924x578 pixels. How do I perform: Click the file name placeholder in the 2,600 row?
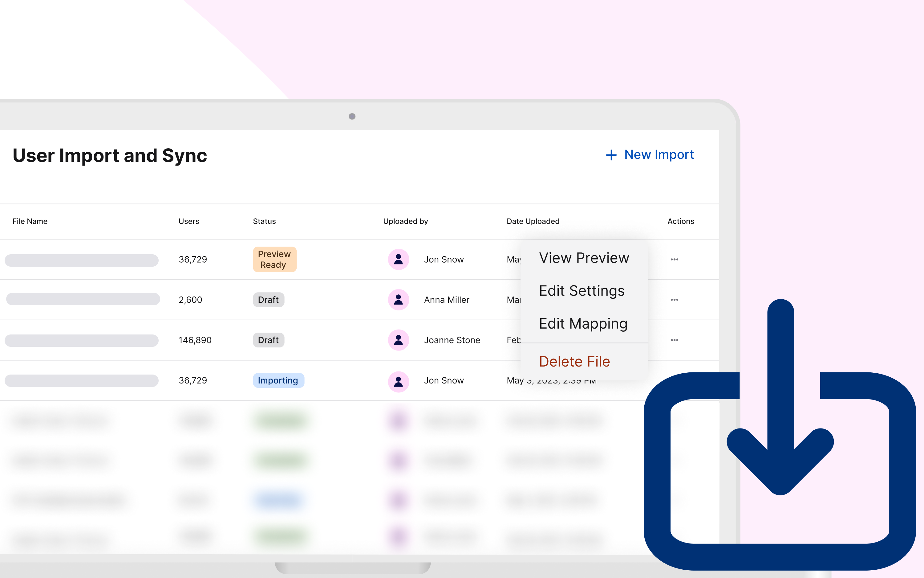coord(83,299)
